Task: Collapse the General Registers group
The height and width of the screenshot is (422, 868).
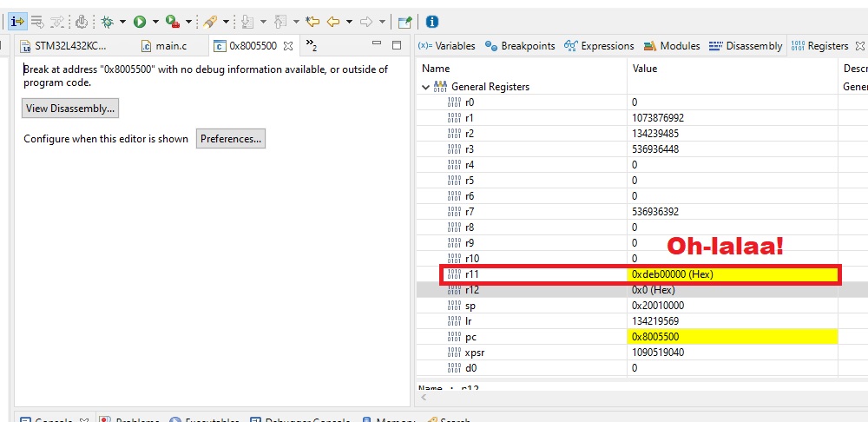Action: 425,87
